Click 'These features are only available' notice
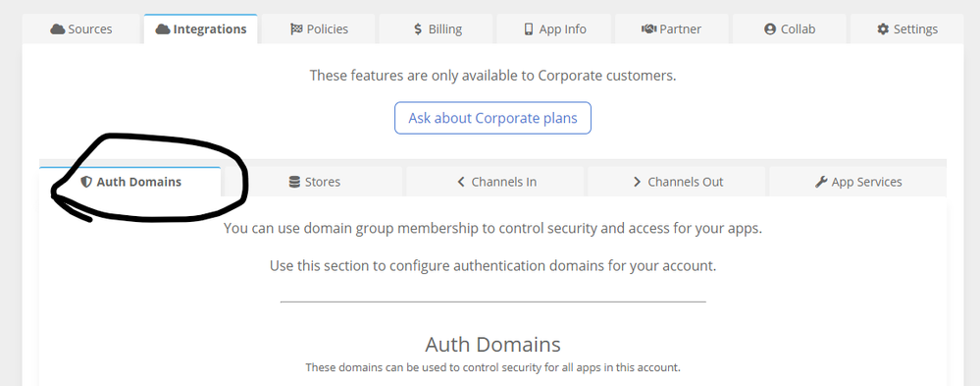Viewport: 980px width, 386px height. [x=492, y=76]
